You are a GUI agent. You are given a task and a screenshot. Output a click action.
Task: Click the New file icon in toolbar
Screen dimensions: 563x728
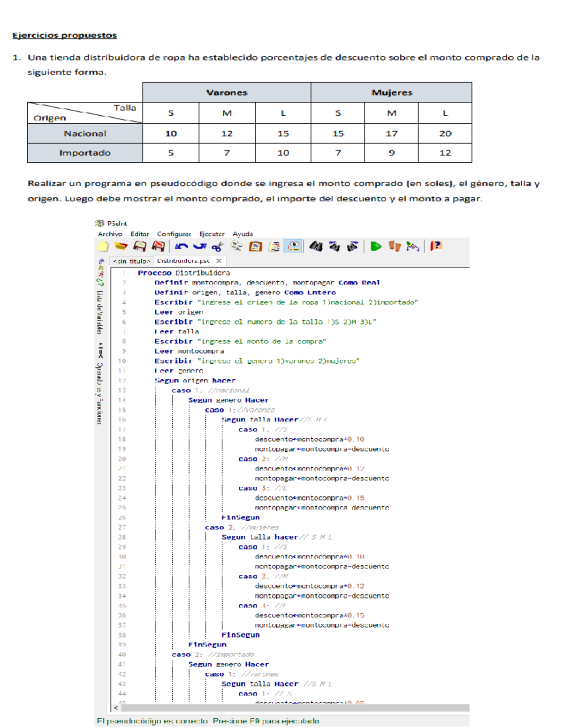[x=103, y=247]
